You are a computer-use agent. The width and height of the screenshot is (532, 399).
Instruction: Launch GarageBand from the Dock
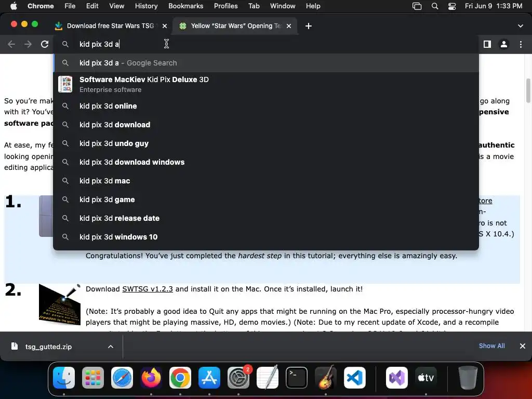click(326, 378)
